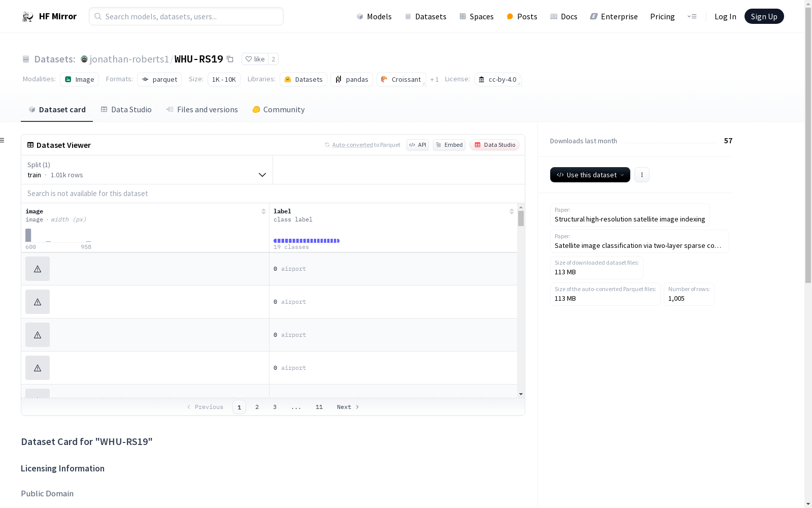
Task: Expand the +1 more libraries
Action: (434, 79)
